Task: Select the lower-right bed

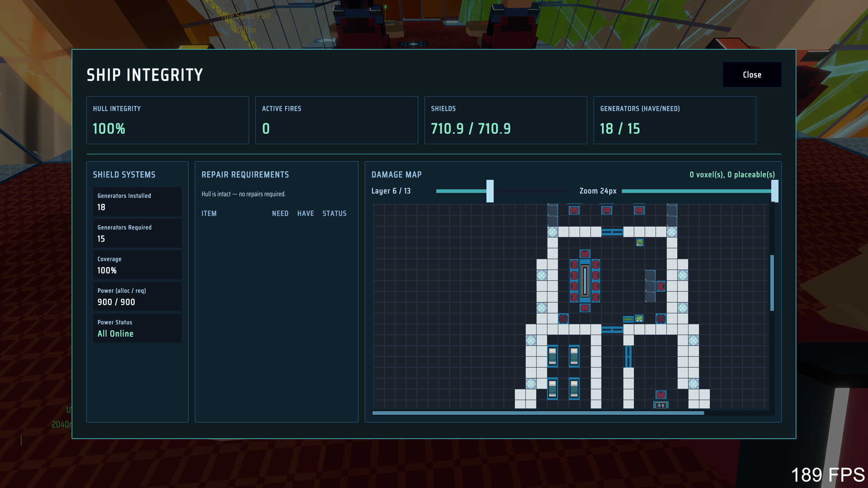Action: pos(574,389)
